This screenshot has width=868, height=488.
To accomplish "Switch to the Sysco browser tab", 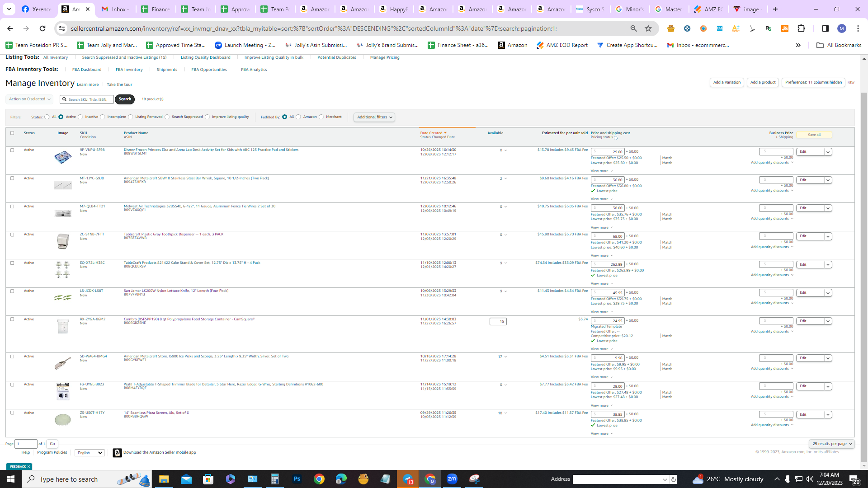I will pos(590,9).
